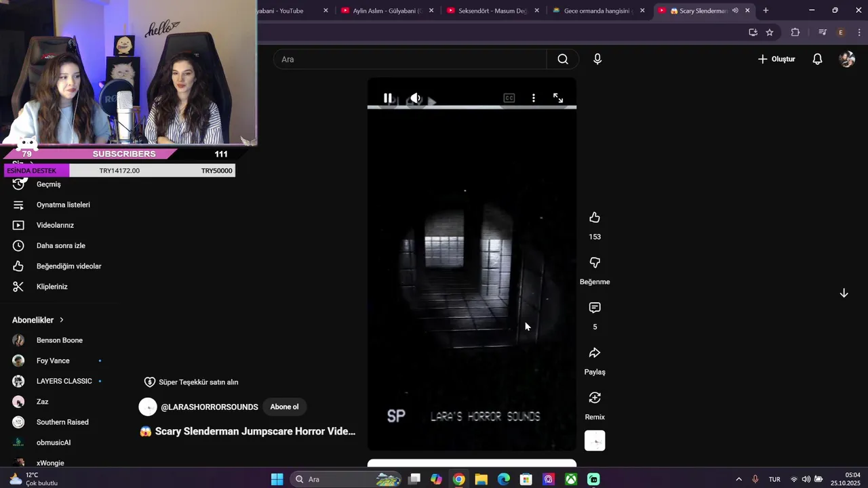This screenshot has height=488, width=868.
Task: Show hidden system tray icons
Action: 739,479
